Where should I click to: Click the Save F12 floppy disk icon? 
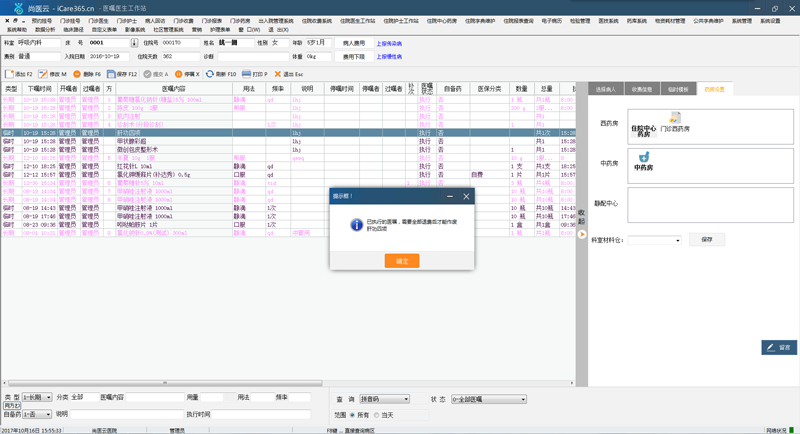coord(111,74)
